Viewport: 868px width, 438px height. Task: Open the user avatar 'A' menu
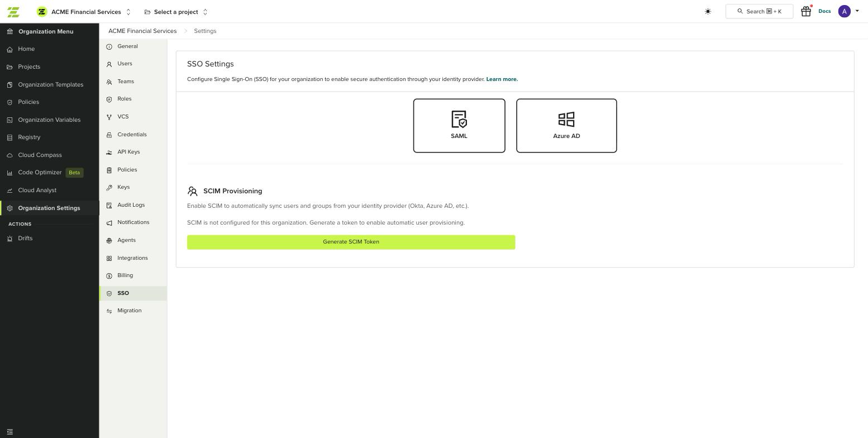pos(844,11)
